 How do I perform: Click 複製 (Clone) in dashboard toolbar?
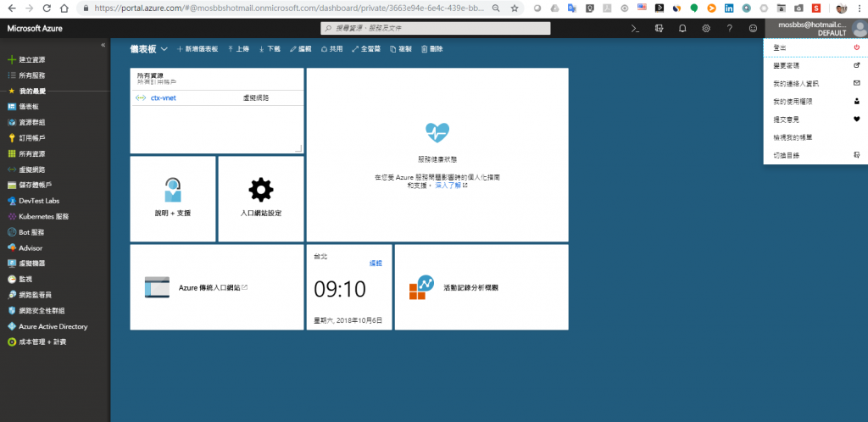[401, 49]
